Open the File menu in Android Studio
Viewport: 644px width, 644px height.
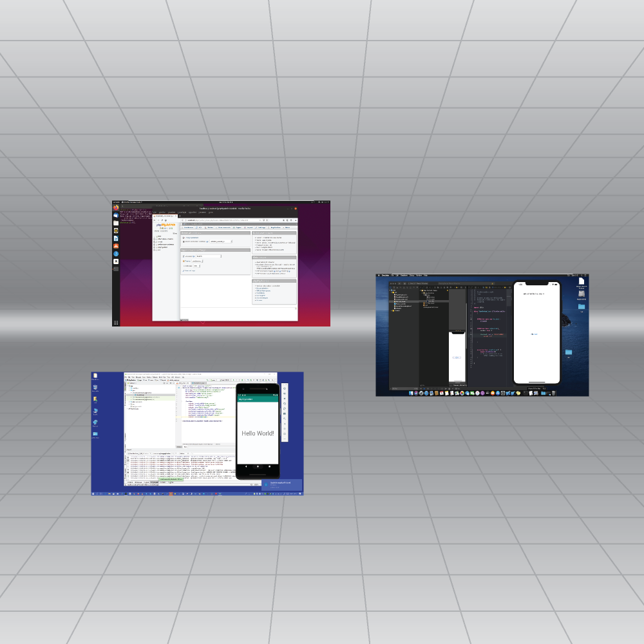point(128,377)
